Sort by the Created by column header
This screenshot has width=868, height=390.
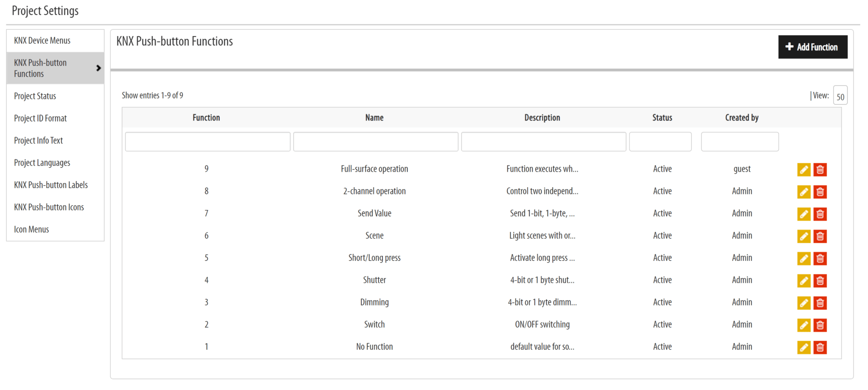pyautogui.click(x=742, y=117)
